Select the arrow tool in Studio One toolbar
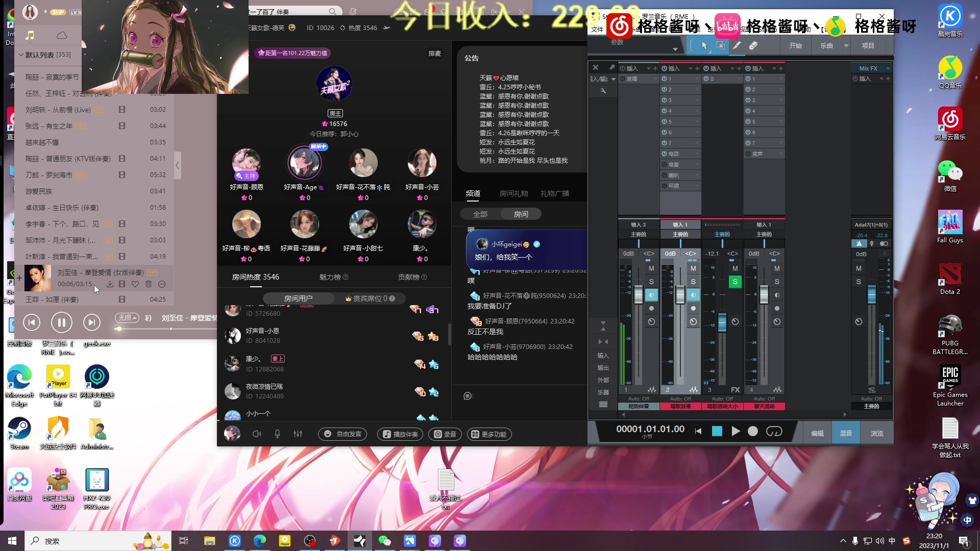Viewport: 980px width, 551px height. (x=704, y=45)
